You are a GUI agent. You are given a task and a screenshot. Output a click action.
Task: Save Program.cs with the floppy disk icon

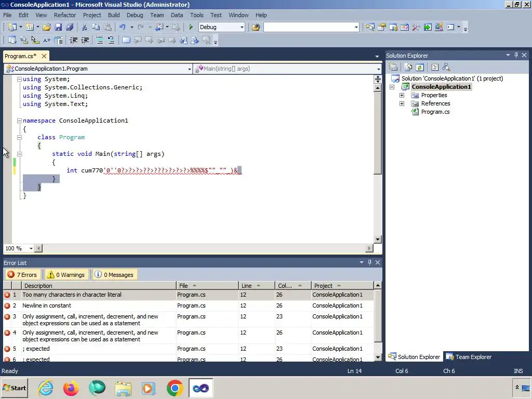pos(58,27)
